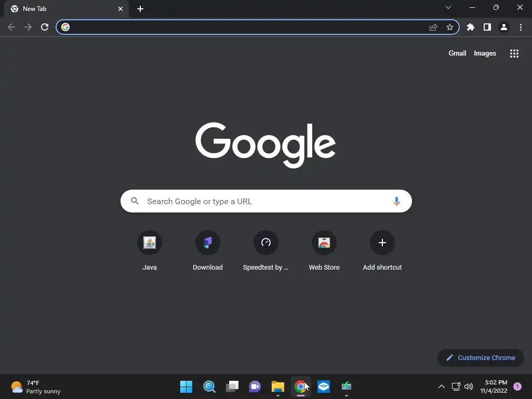Click the Chrome taskbar icon
Image resolution: width=532 pixels, height=399 pixels.
click(300, 387)
